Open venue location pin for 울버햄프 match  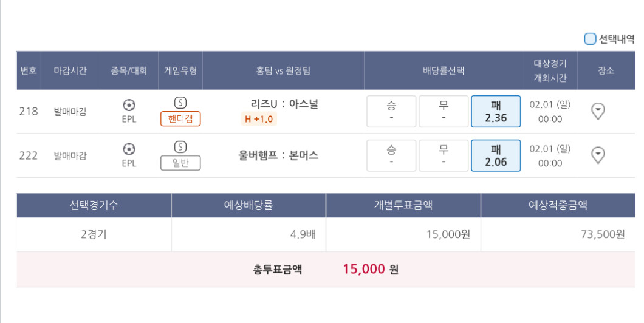point(598,155)
